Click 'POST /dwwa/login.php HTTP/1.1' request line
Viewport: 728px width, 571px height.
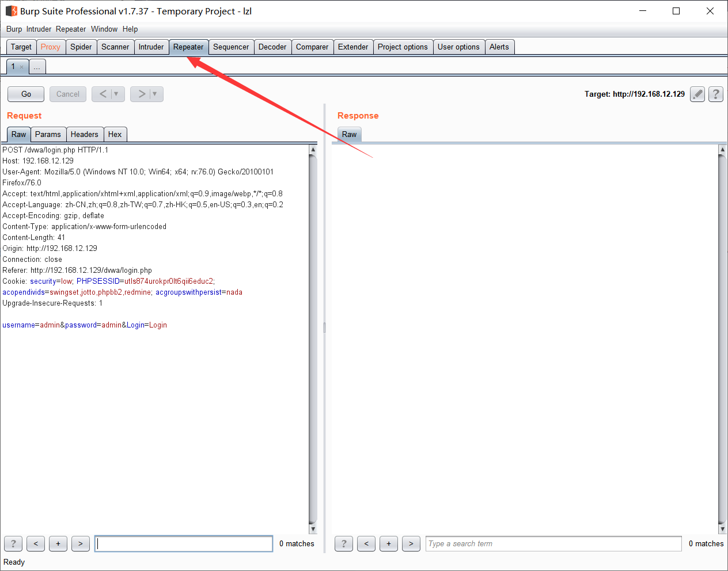coord(55,150)
